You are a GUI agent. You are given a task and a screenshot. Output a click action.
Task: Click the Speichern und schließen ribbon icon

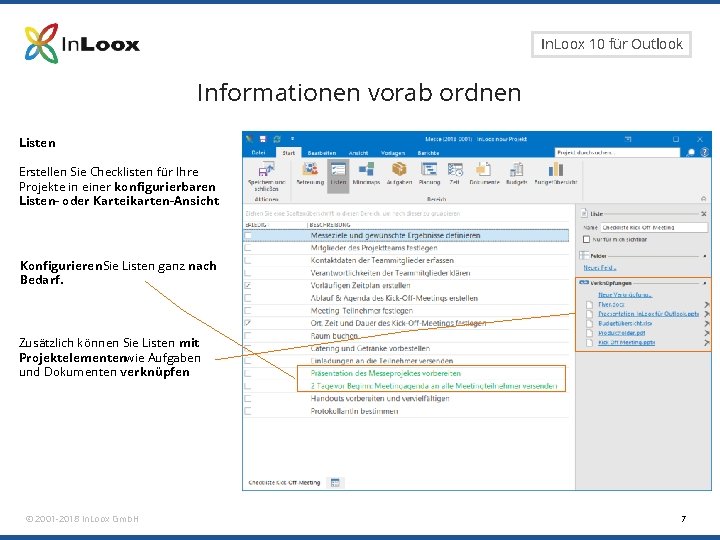point(266,176)
